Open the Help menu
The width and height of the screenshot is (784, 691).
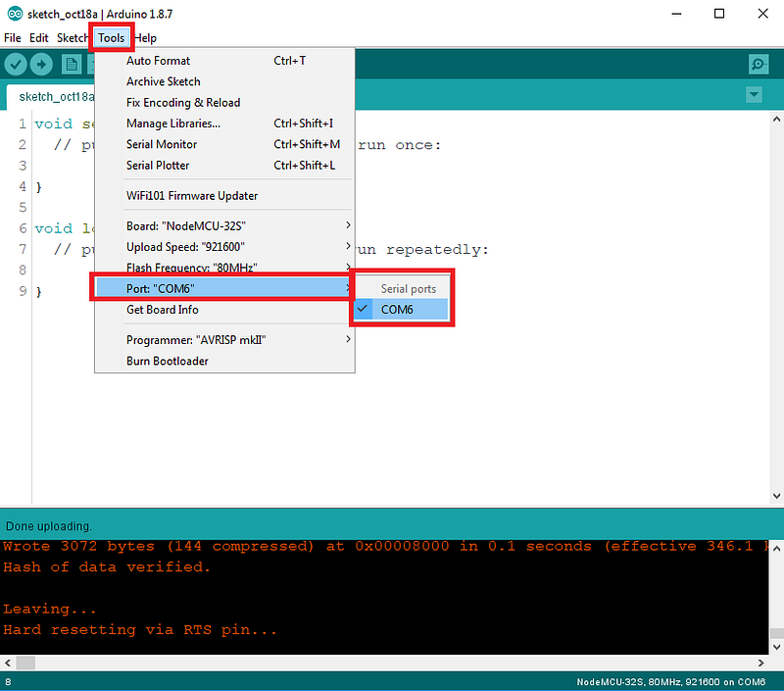click(x=145, y=38)
